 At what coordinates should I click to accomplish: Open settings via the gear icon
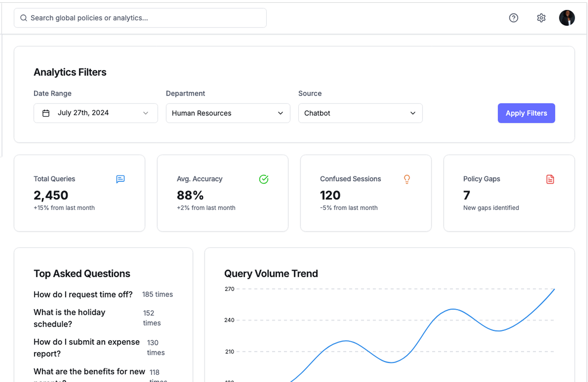tap(541, 18)
